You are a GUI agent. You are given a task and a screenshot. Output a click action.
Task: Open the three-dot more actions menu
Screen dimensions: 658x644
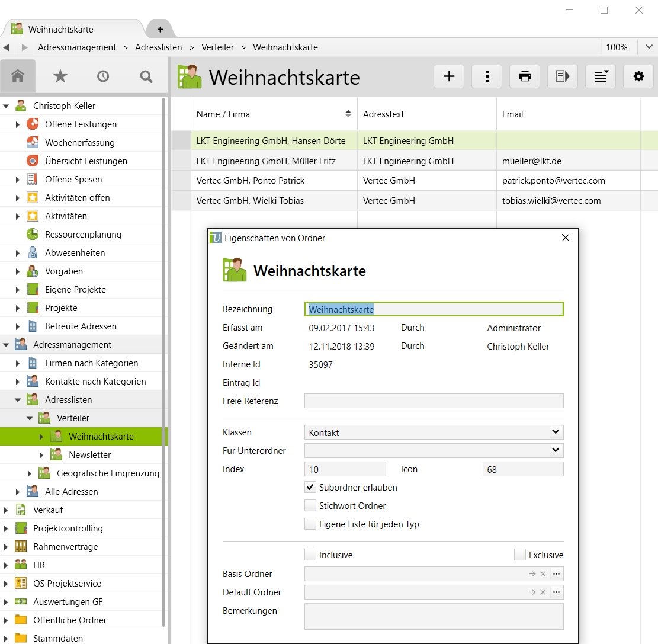(x=487, y=76)
